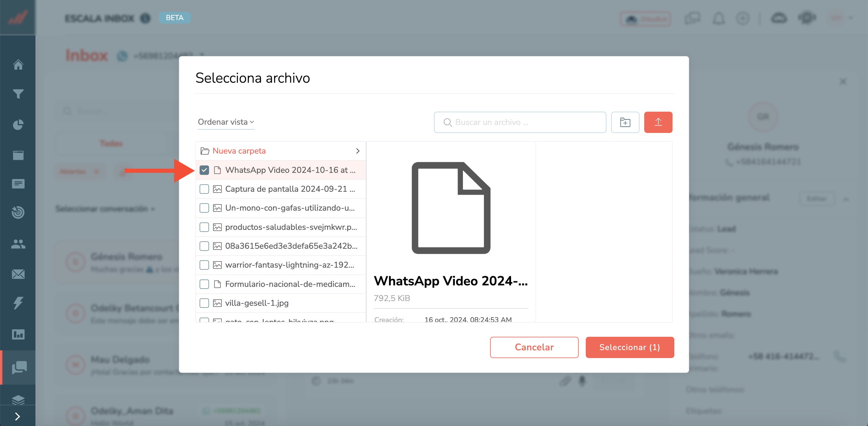868x426 pixels.
Task: Expand Nueva carpeta with its chevron
Action: (358, 151)
